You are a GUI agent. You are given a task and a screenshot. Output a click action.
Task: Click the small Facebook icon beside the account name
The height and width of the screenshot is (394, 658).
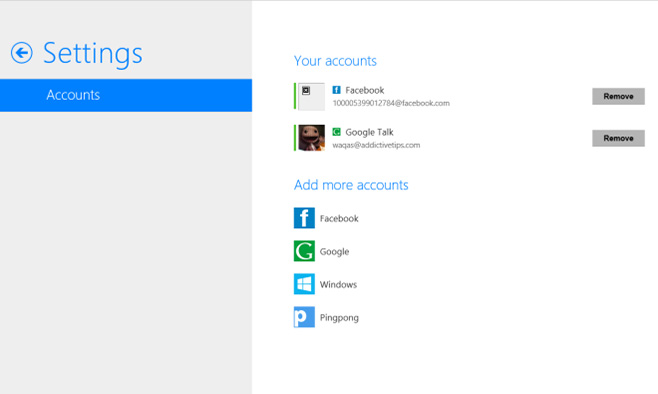(x=337, y=90)
